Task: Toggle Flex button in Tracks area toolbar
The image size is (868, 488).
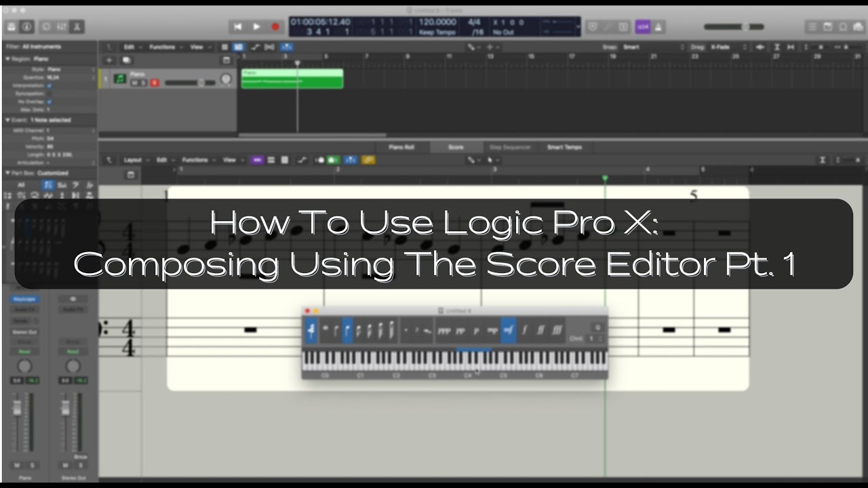Action: click(270, 47)
